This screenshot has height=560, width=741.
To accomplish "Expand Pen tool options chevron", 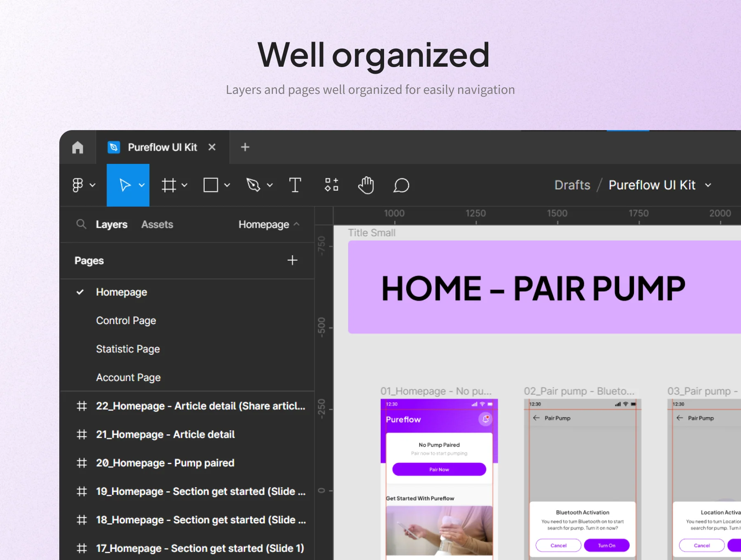I will click(270, 185).
